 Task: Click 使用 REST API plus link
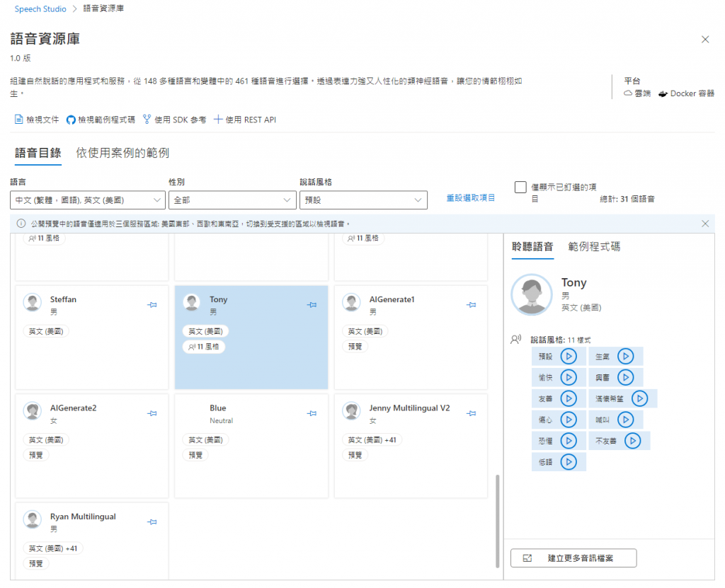click(x=244, y=120)
